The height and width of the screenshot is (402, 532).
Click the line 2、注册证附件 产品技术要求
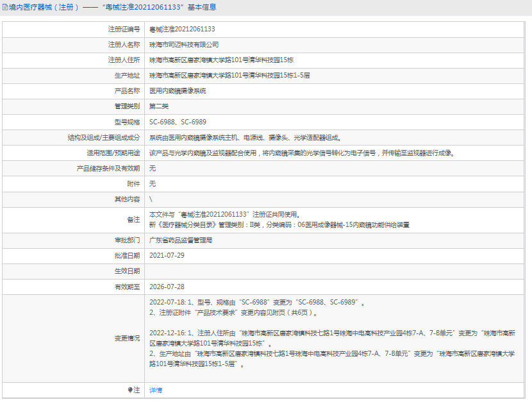[x=234, y=312]
